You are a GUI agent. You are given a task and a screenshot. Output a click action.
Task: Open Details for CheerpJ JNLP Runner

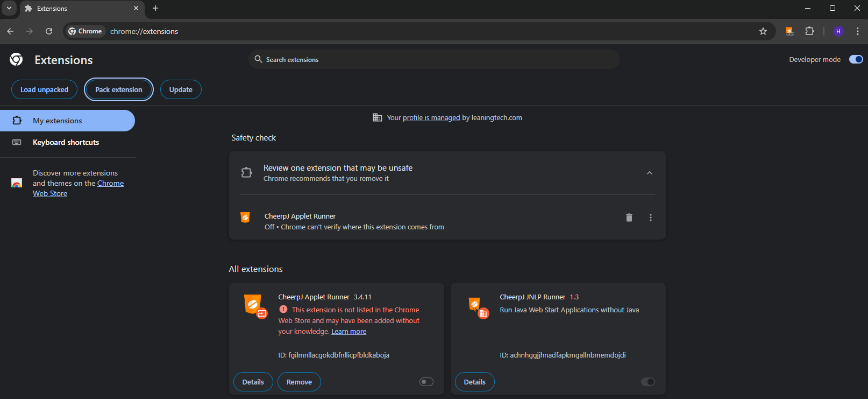tap(474, 382)
